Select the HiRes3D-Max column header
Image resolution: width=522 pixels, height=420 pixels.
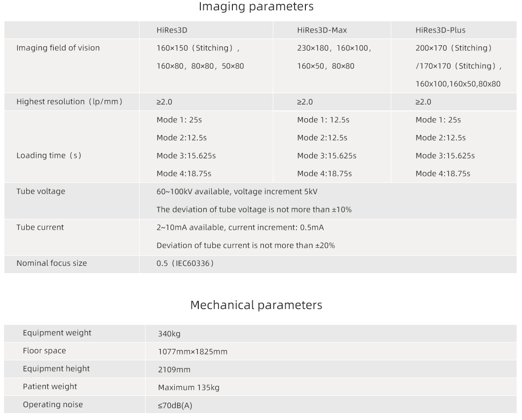click(322, 30)
